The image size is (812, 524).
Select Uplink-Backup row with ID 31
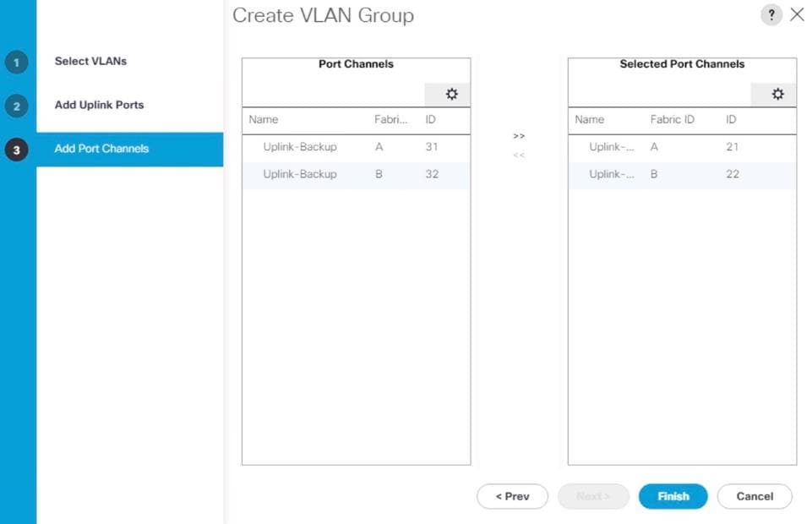tap(357, 147)
